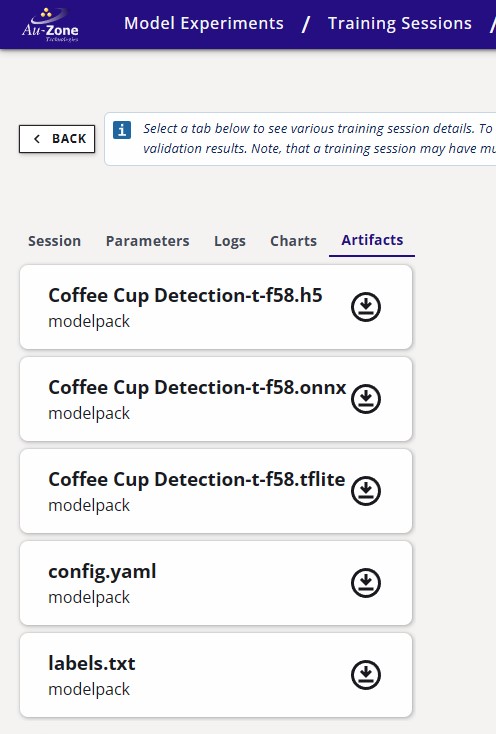Click the back chevron arrow icon
Screen dimensions: 496x734
click(x=37, y=139)
